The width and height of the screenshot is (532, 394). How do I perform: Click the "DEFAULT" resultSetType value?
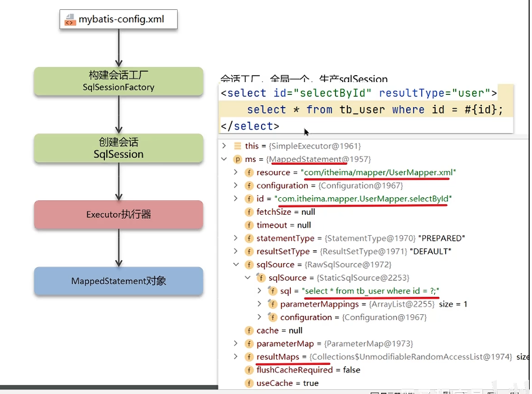[431, 252]
